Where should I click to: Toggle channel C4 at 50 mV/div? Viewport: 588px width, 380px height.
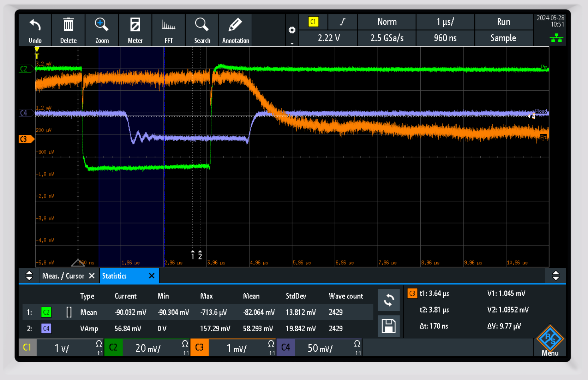click(286, 348)
